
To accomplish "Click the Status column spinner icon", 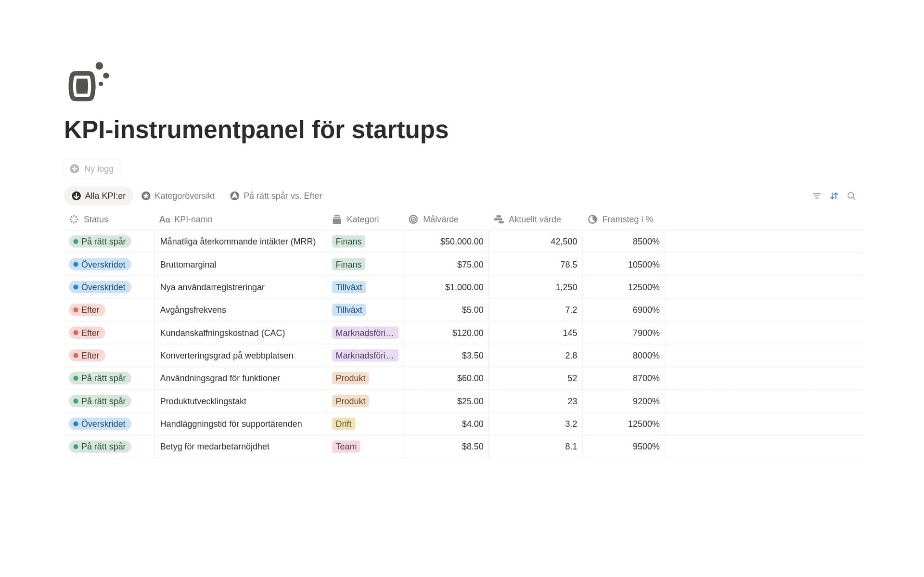I will [74, 219].
